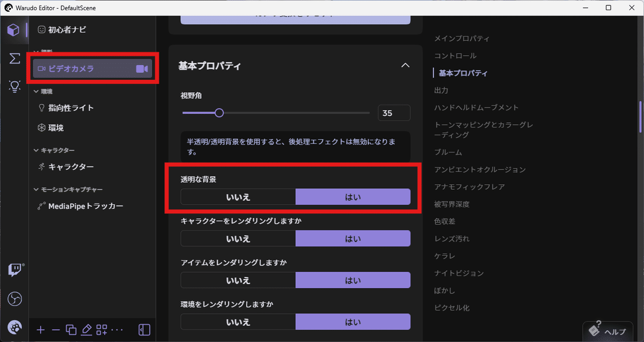This screenshot has width=644, height=342.
Task: Jump to メインプロパティ section
Action: pyautogui.click(x=462, y=39)
